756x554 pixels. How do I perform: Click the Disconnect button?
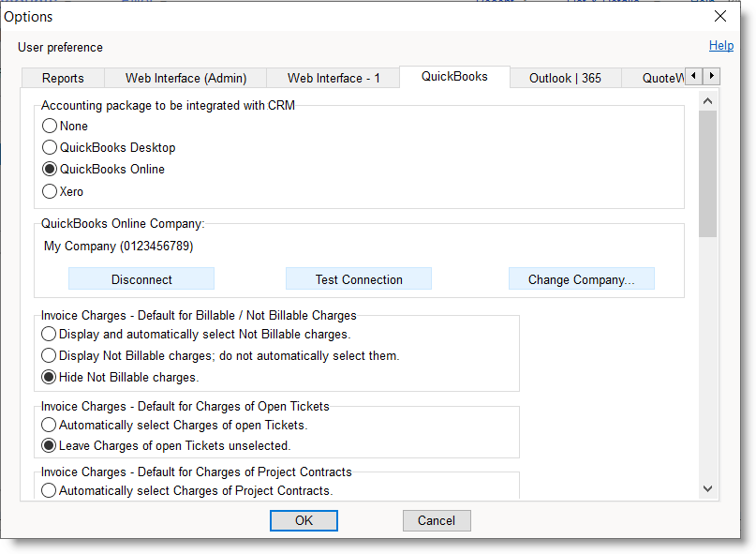point(141,279)
